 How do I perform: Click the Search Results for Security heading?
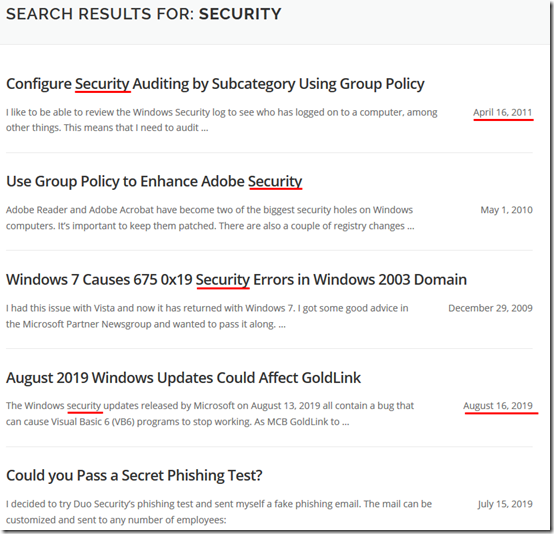pos(143,14)
